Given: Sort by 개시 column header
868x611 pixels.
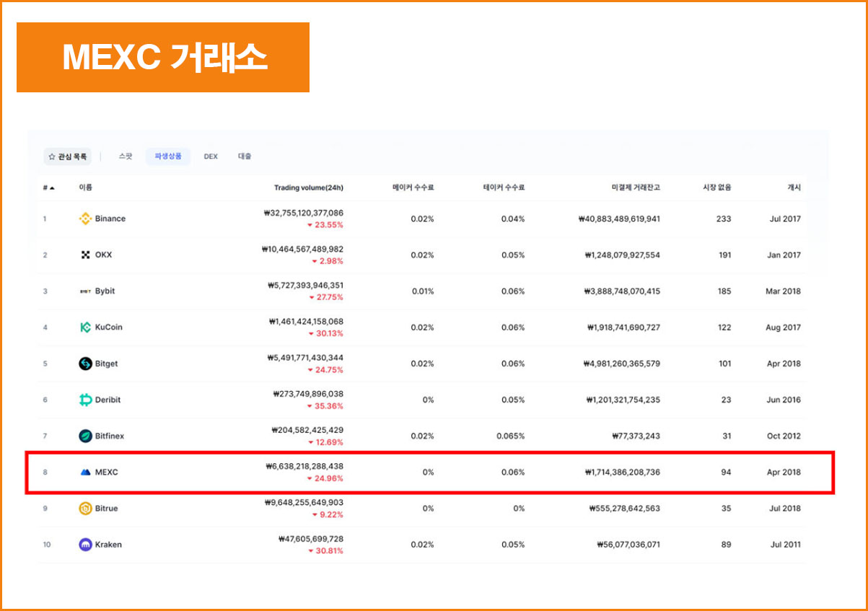Looking at the screenshot, I should pos(794,188).
